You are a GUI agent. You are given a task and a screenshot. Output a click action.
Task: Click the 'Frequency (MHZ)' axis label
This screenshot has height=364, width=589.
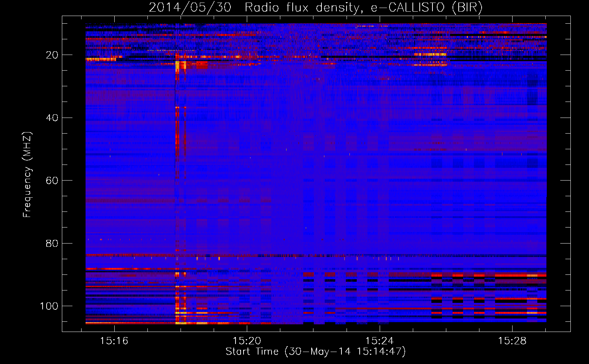tap(27, 175)
